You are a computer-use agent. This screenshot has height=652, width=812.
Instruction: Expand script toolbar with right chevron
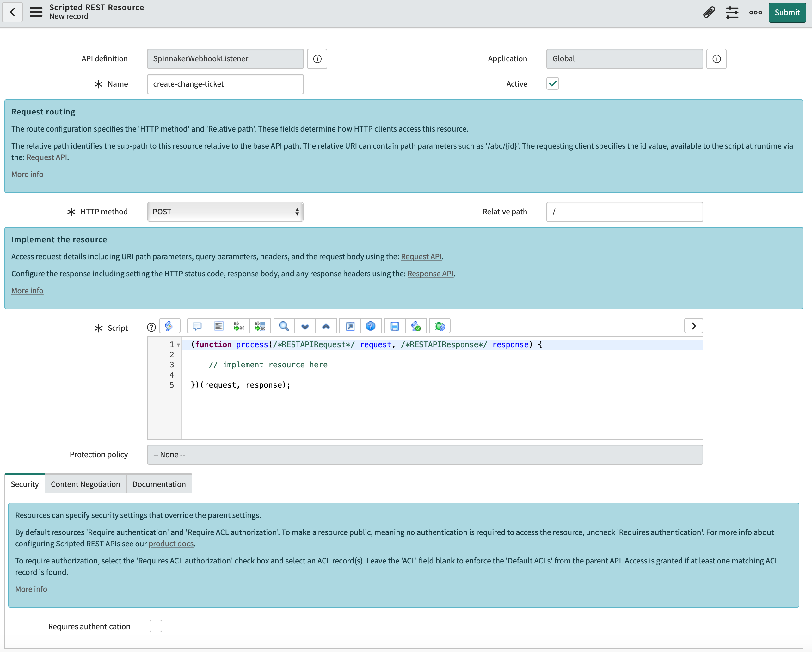693,326
